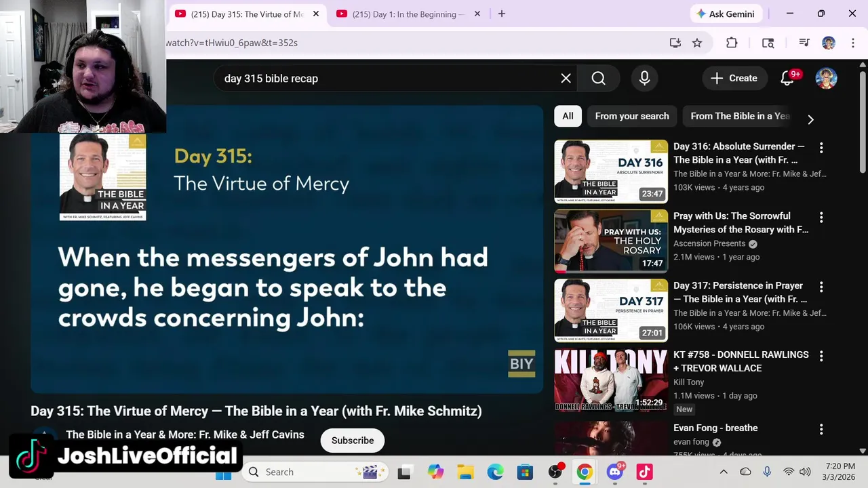The width and height of the screenshot is (868, 488).
Task: Open the Chrome profile avatar
Action: click(x=829, y=43)
